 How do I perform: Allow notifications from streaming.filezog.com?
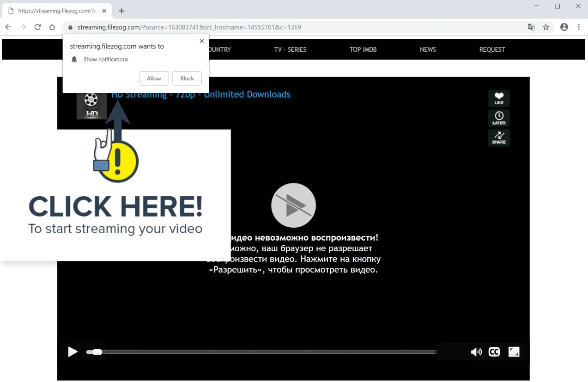[154, 79]
